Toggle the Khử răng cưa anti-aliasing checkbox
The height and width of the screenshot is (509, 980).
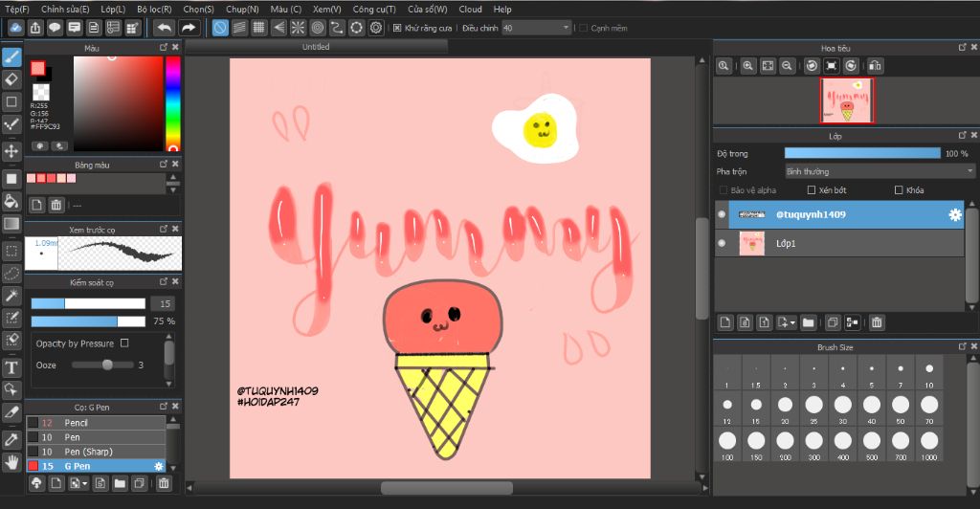pos(397,28)
